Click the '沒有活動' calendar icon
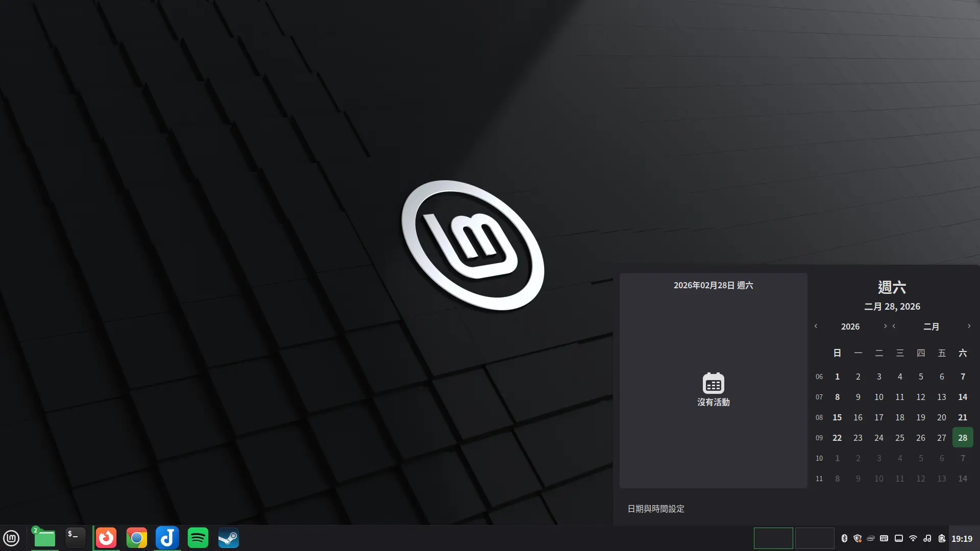This screenshot has height=551, width=980. coord(713,384)
